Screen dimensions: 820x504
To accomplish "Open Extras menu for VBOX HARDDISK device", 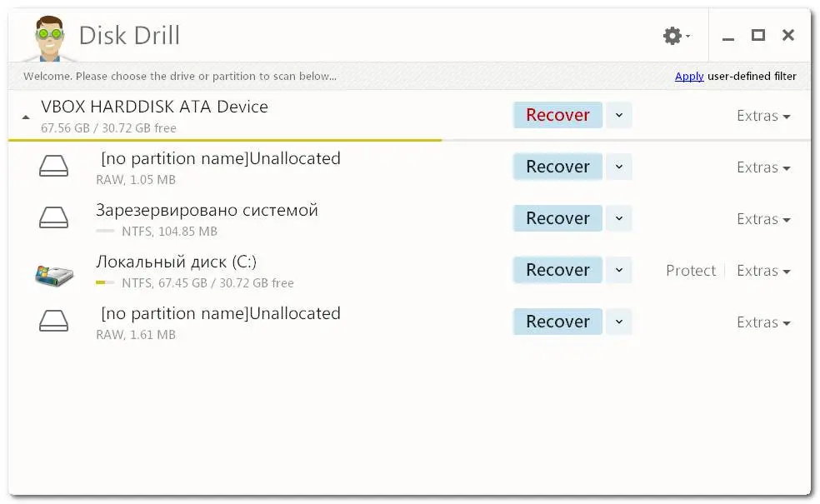I will 763,116.
